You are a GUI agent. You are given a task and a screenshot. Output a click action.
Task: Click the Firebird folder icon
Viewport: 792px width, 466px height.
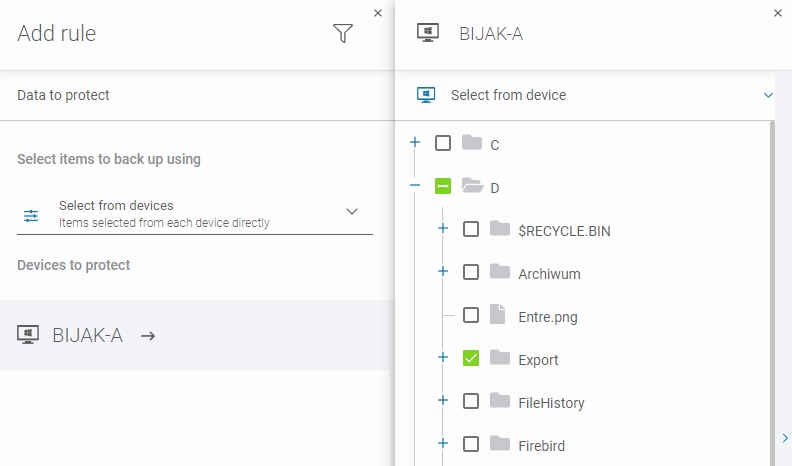pos(500,444)
